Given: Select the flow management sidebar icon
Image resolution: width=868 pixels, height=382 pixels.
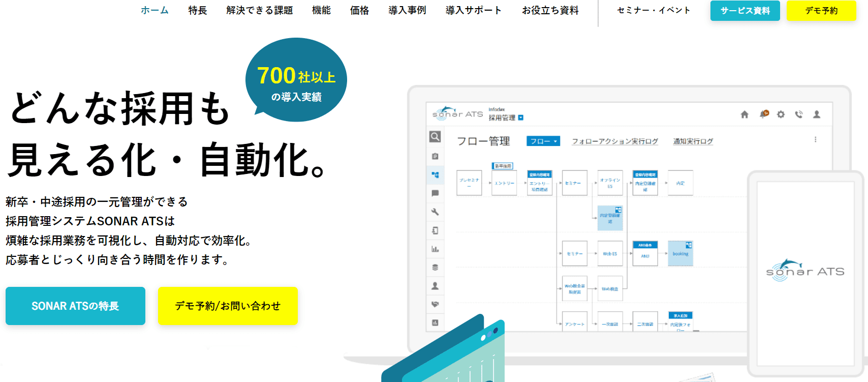Looking at the screenshot, I should (435, 174).
